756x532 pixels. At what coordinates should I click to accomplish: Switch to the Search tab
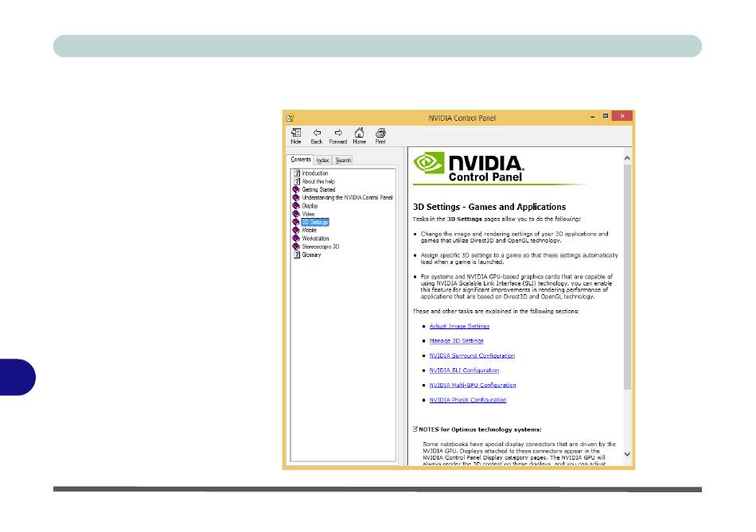pyautogui.click(x=343, y=160)
